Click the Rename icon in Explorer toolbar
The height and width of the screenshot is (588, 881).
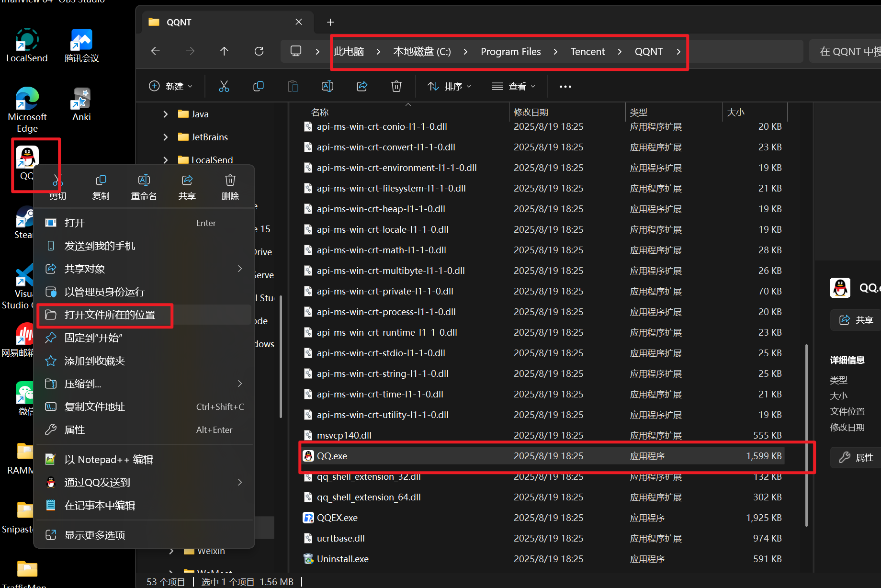coord(328,86)
